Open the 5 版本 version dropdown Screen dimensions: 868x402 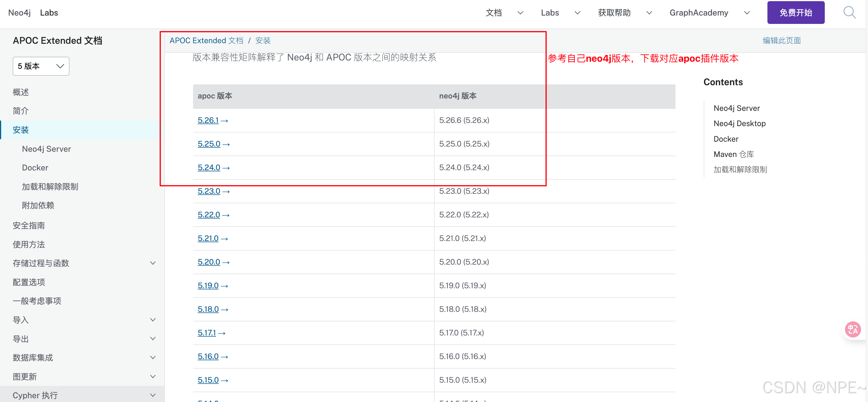click(x=41, y=66)
